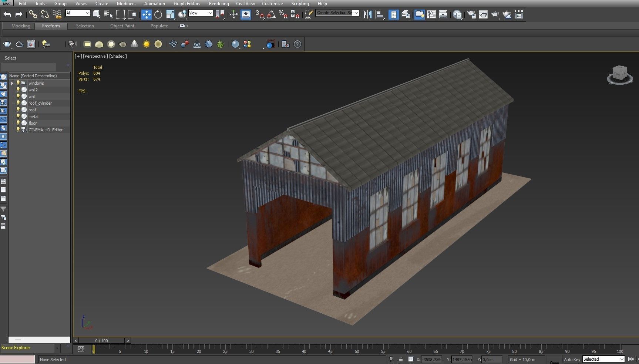Expand the windows group in Scene Explorer
The width and height of the screenshot is (639, 364).
pos(12,83)
